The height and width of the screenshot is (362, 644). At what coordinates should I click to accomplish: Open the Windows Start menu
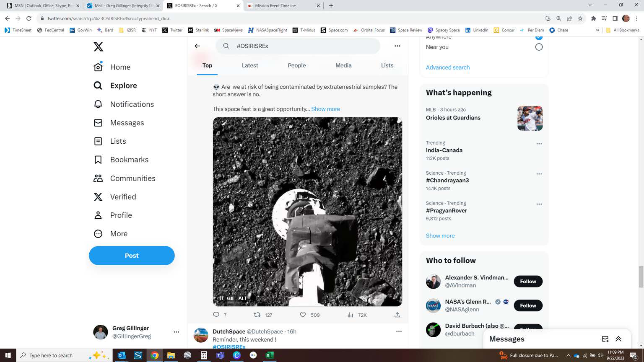coord(8,355)
